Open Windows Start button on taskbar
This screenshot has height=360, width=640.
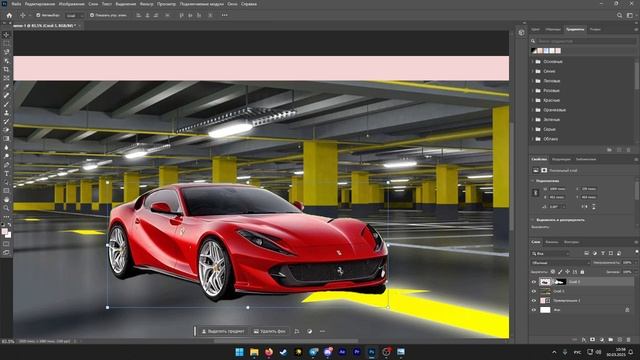(240, 352)
